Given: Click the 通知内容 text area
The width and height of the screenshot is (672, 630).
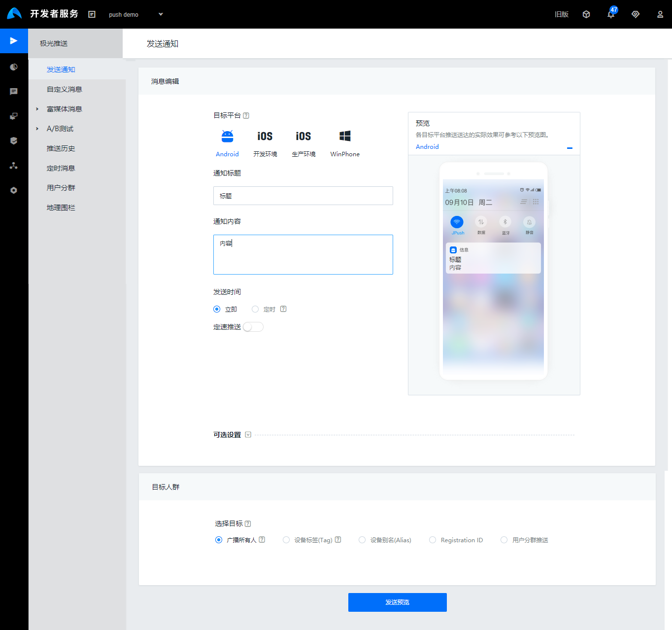Looking at the screenshot, I should pos(303,254).
